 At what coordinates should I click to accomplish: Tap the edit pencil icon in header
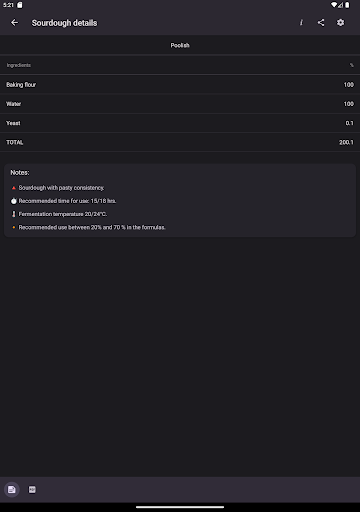coord(301,23)
